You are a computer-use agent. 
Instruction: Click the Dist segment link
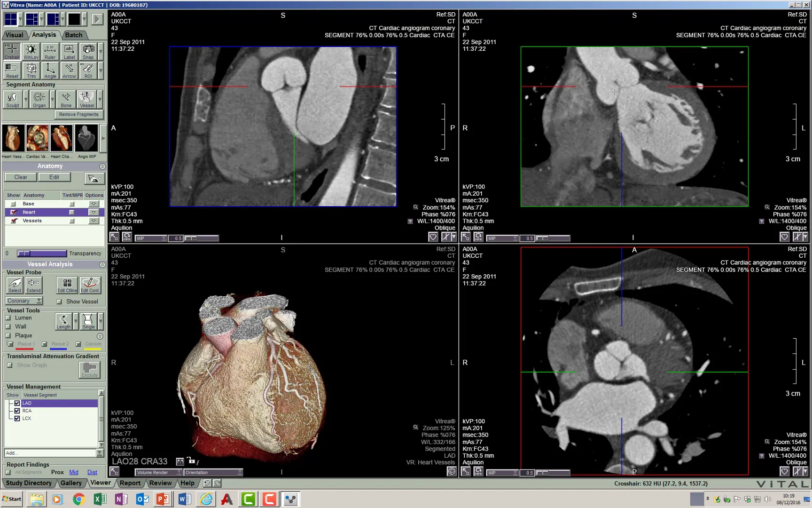pyautogui.click(x=92, y=473)
